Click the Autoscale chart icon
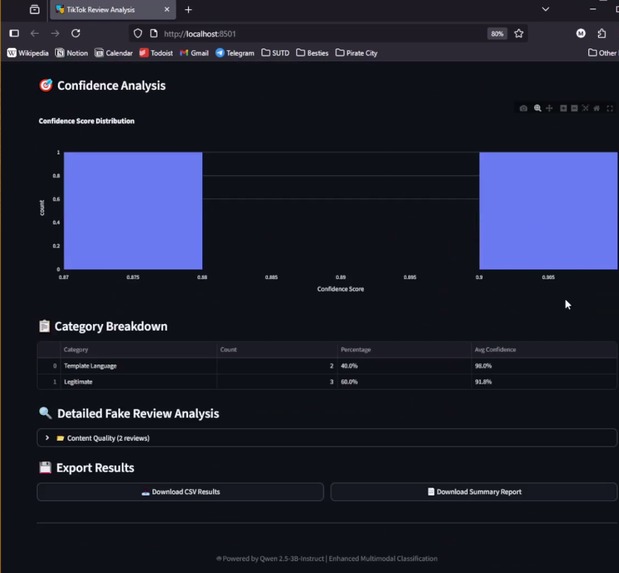 (x=585, y=108)
